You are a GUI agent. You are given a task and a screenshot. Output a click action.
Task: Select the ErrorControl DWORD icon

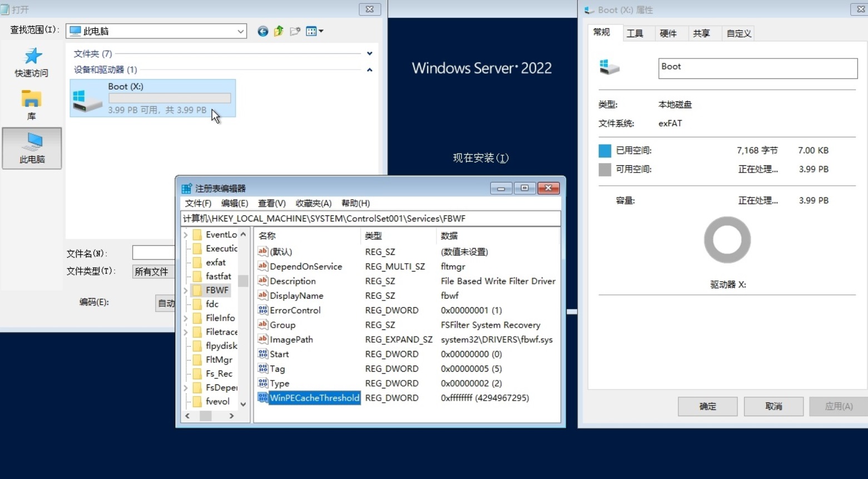[x=263, y=310]
